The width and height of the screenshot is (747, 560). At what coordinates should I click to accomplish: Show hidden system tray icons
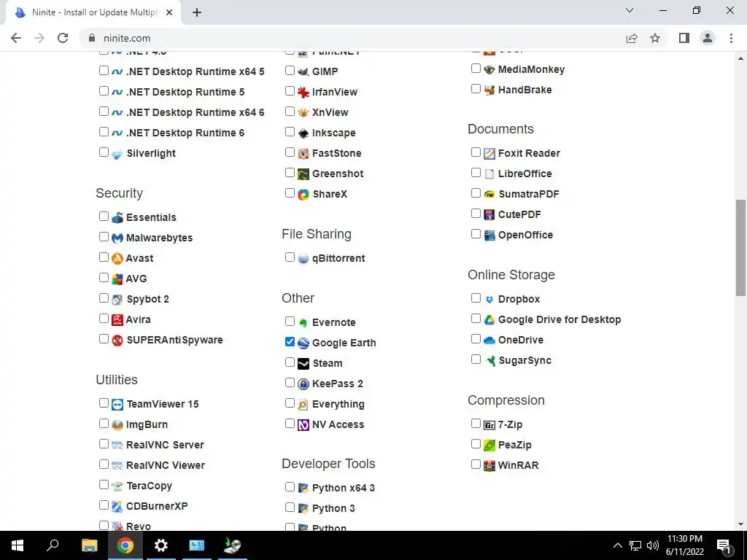click(617, 545)
